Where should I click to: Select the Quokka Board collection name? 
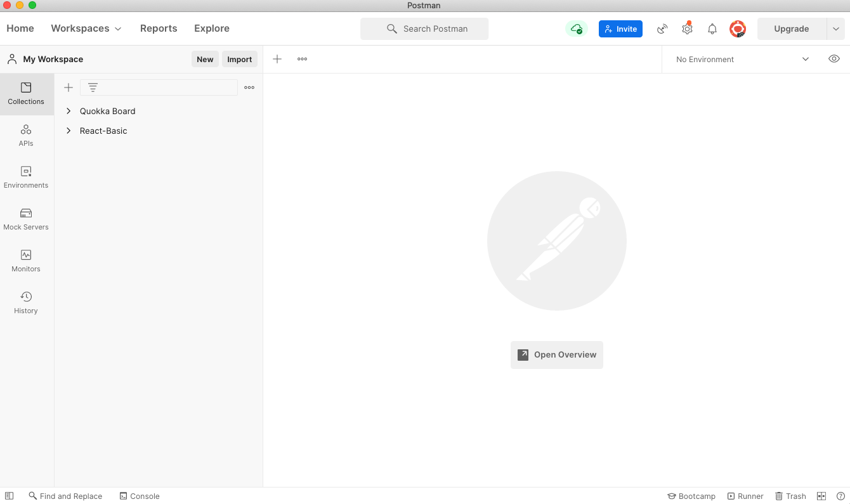pyautogui.click(x=108, y=111)
